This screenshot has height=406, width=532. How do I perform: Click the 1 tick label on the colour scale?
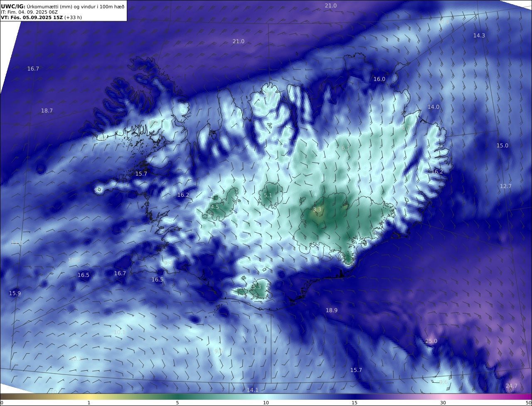point(89,403)
